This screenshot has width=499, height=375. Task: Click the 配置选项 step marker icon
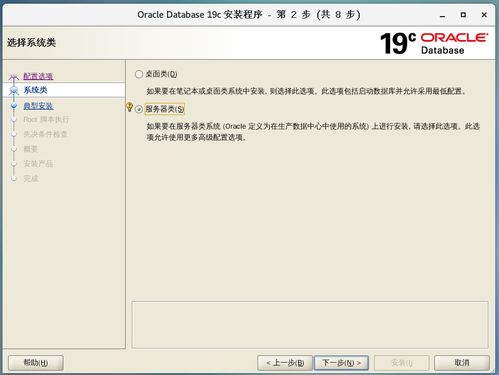(x=14, y=77)
